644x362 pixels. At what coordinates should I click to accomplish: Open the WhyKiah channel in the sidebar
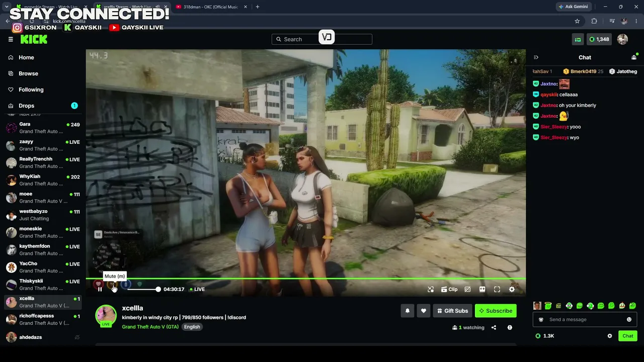pyautogui.click(x=43, y=180)
